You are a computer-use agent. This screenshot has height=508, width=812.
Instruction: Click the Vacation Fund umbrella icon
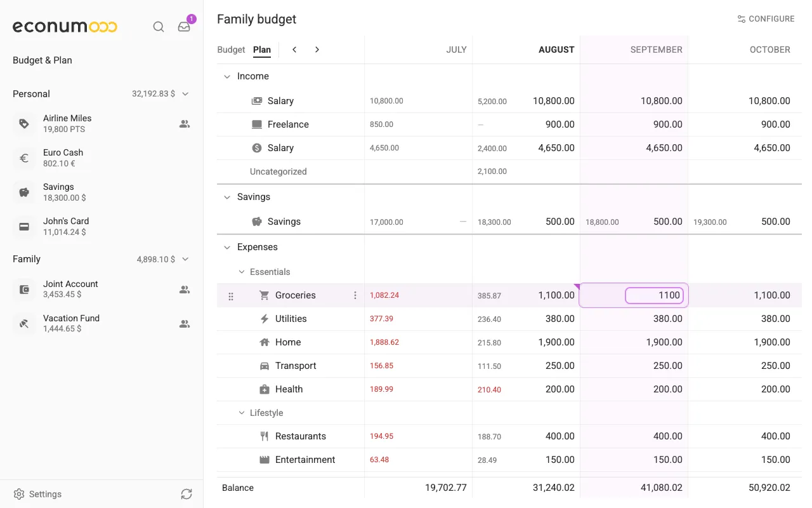click(24, 324)
